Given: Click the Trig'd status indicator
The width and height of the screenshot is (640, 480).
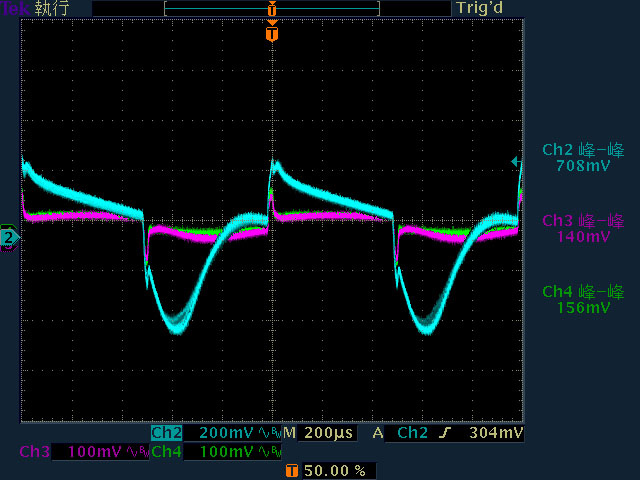Looking at the screenshot, I should click(479, 8).
